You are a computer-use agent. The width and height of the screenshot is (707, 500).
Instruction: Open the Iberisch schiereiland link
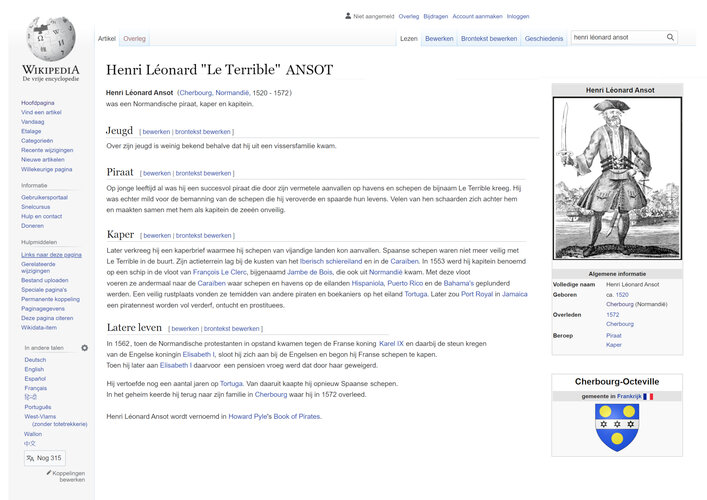coord(331,261)
